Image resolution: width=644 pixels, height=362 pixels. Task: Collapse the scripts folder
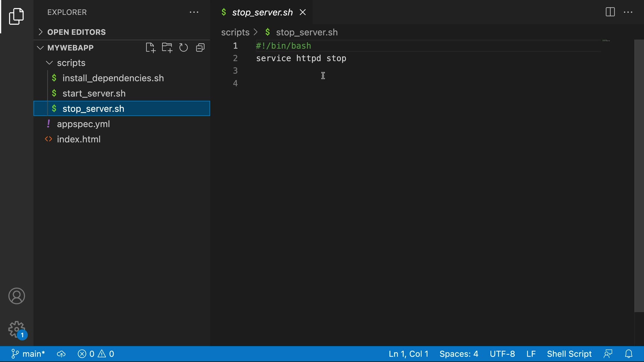tap(50, 63)
